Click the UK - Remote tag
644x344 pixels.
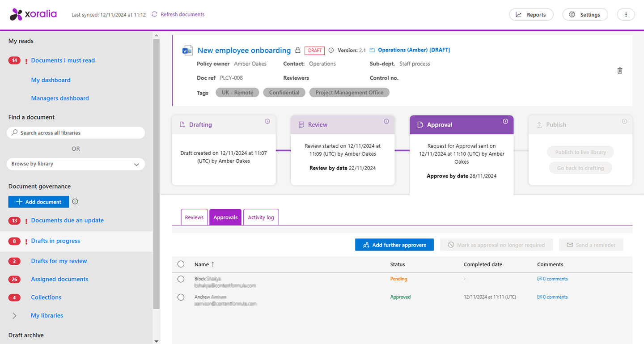click(237, 93)
